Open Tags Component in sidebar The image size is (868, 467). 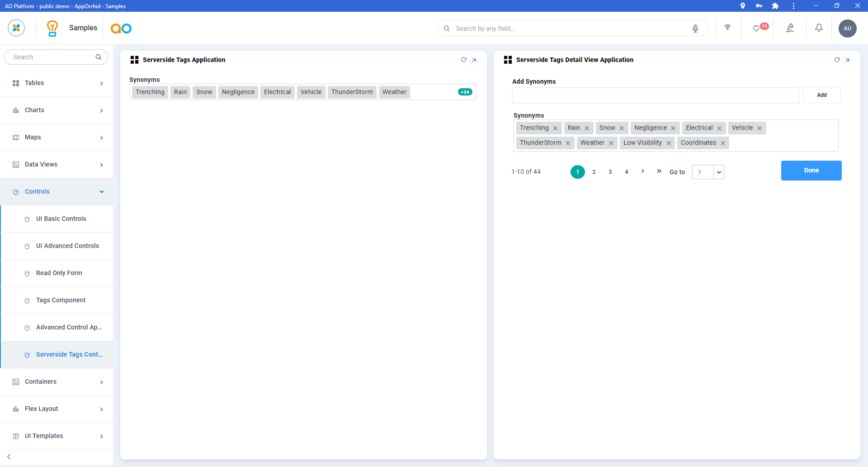(61, 300)
